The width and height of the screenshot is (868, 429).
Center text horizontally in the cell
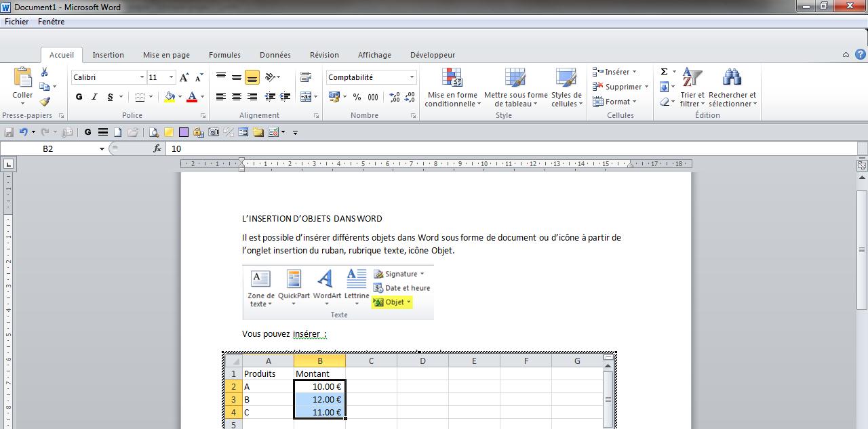tap(236, 97)
